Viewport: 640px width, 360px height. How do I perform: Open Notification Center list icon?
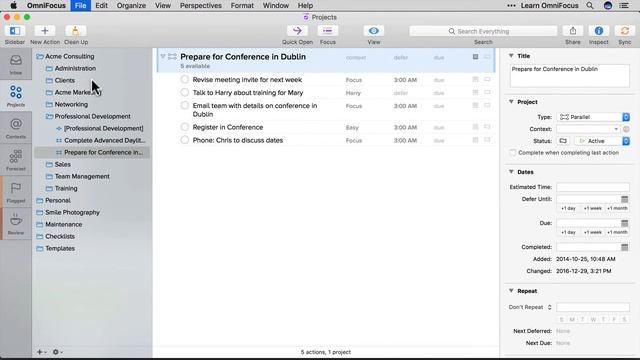pos(624,5)
